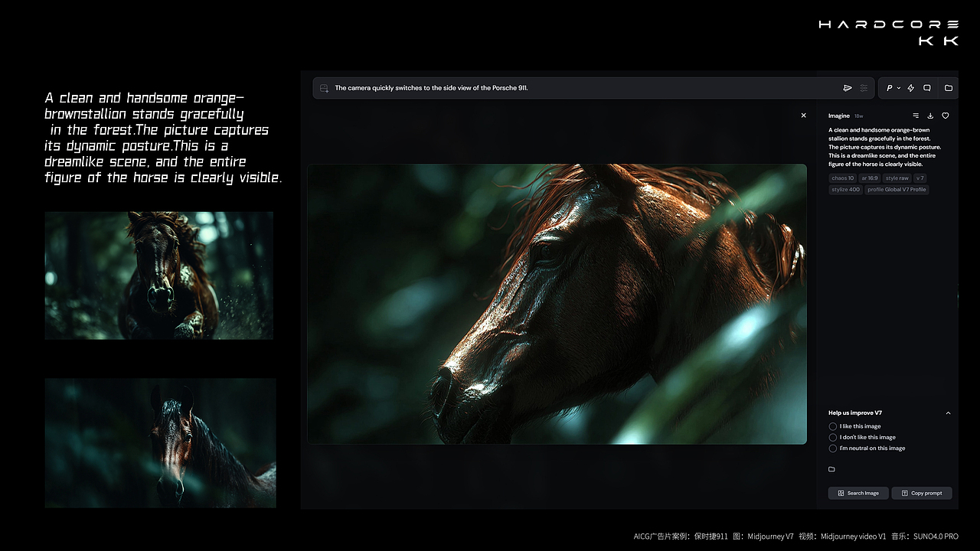Screen dimensions: 980x551
Task: Click the chaos 10 parameter tag
Action: (843, 178)
